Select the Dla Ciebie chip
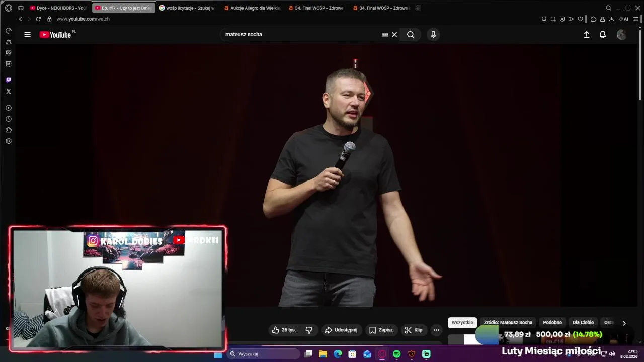This screenshot has width=644, height=362. [x=583, y=323]
